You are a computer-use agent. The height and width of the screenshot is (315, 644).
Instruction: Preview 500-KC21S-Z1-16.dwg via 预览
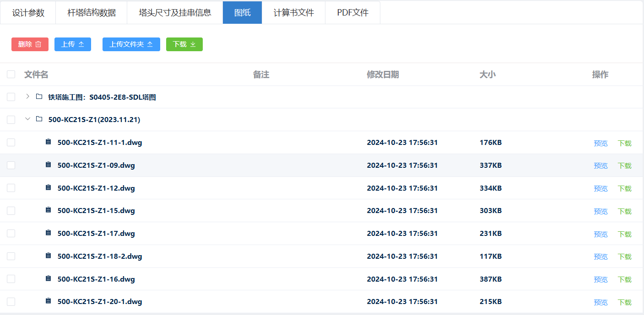tap(601, 279)
